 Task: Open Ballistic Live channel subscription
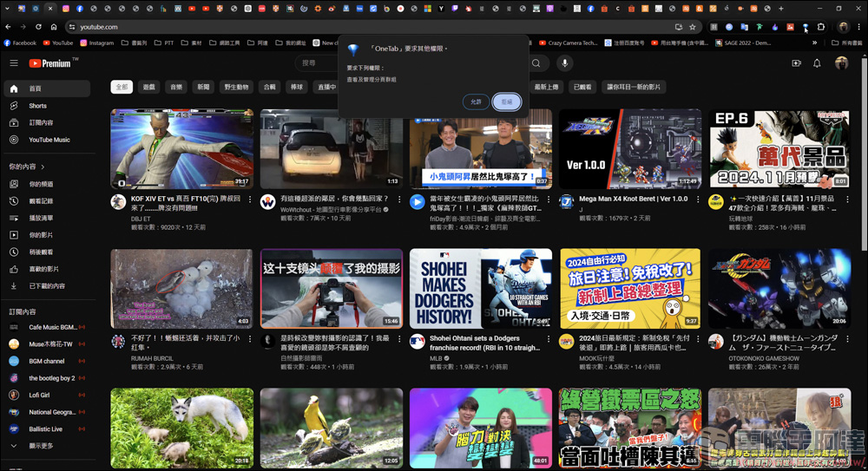click(47, 429)
